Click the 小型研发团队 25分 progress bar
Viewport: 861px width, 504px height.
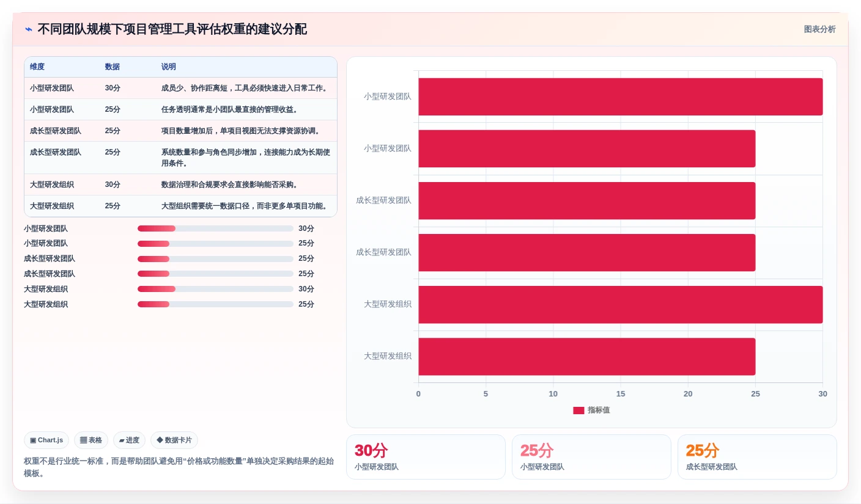pyautogui.click(x=215, y=243)
